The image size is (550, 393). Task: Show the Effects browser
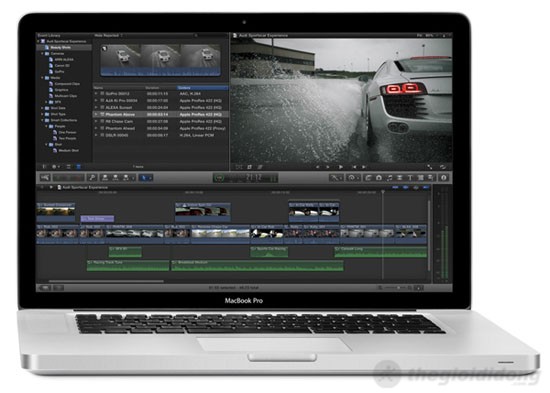368,178
